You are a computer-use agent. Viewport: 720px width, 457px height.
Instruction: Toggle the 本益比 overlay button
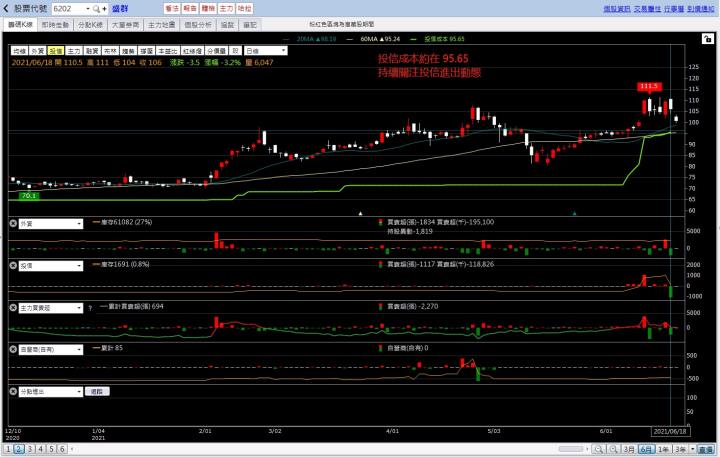coord(168,51)
